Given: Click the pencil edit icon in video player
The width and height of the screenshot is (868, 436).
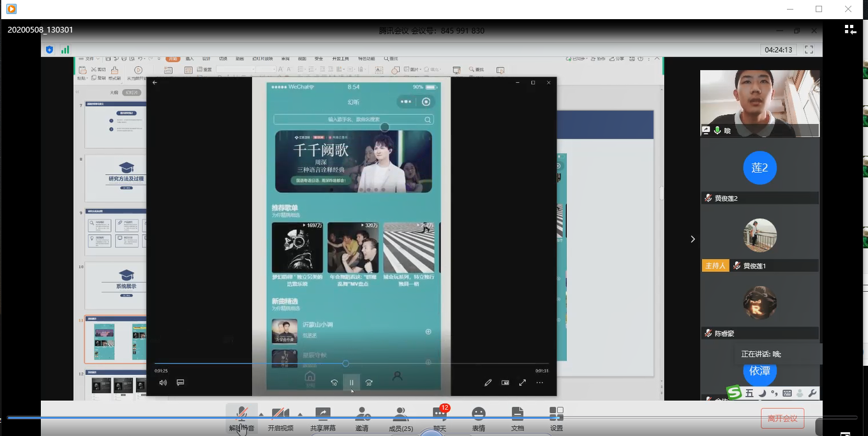Looking at the screenshot, I should click(x=488, y=382).
